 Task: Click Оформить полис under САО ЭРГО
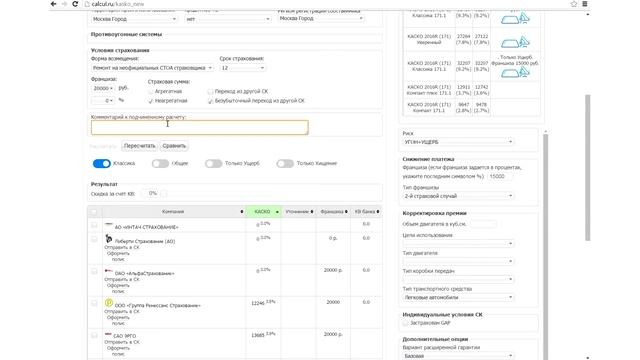(x=118, y=351)
